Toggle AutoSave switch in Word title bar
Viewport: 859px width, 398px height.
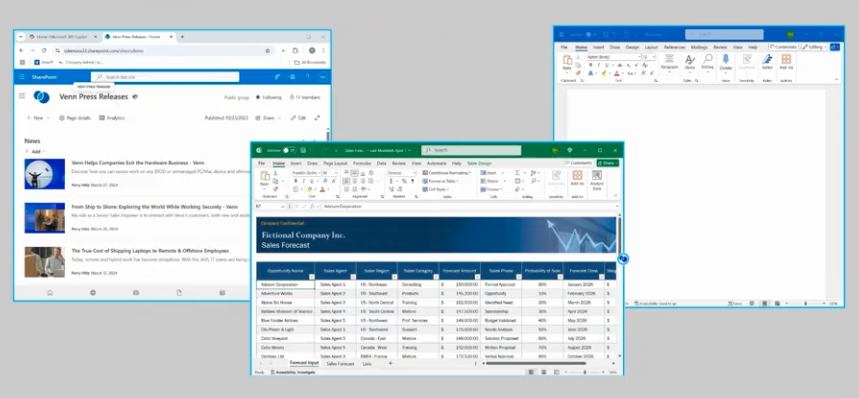[591, 34]
